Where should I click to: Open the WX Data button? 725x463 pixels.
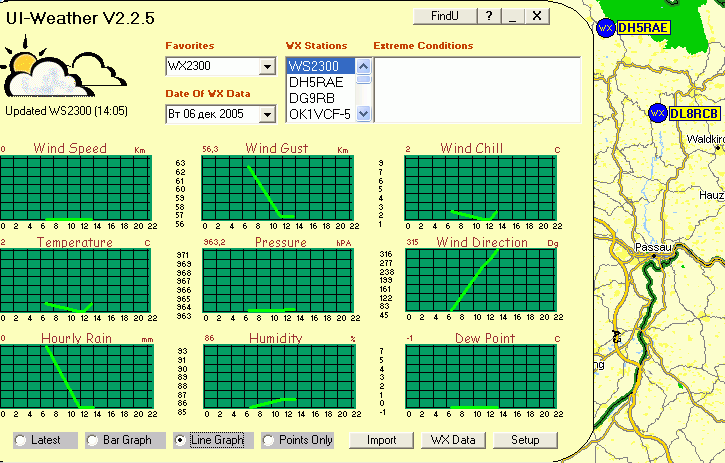pyautogui.click(x=453, y=440)
